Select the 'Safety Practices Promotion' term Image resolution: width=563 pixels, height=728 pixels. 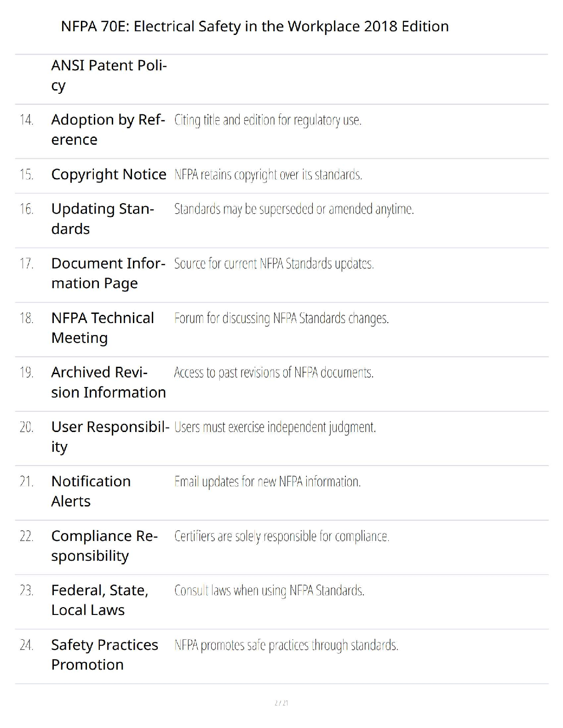pos(104,655)
